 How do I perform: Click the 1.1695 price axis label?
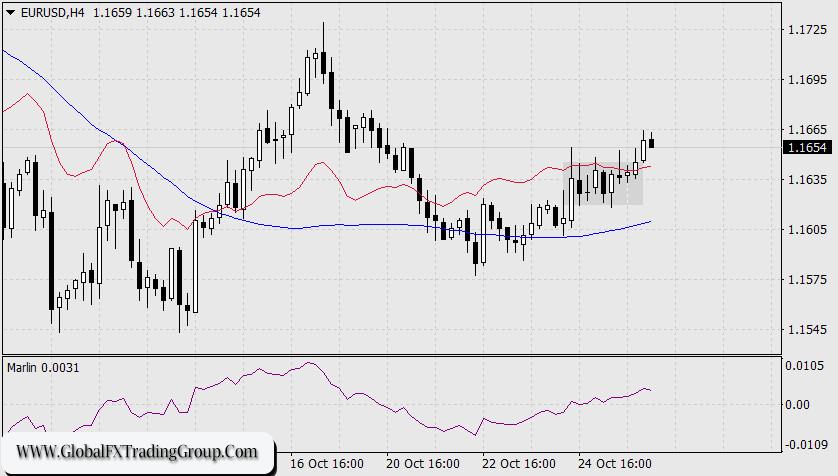pyautogui.click(x=806, y=80)
